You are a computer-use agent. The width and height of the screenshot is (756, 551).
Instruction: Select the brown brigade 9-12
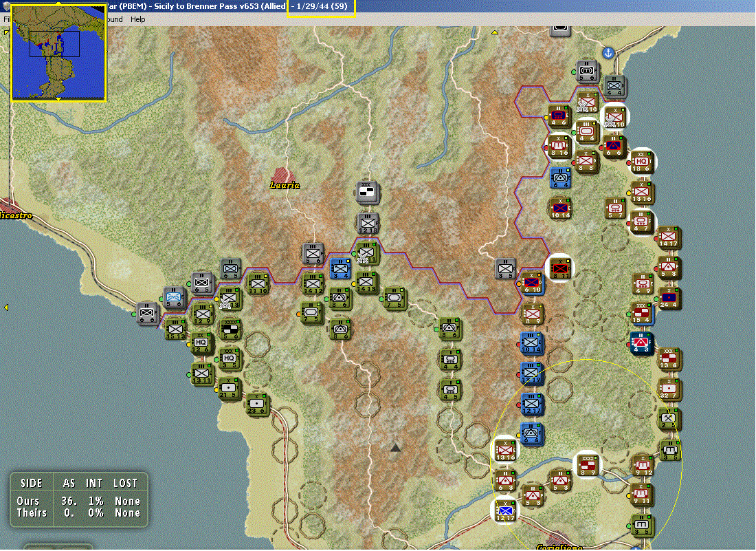(643, 466)
